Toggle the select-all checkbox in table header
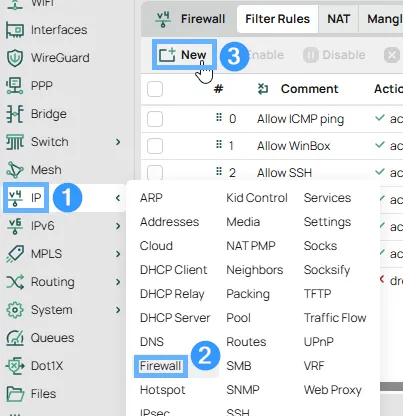Image resolution: width=403 pixels, height=416 pixels. [x=155, y=89]
